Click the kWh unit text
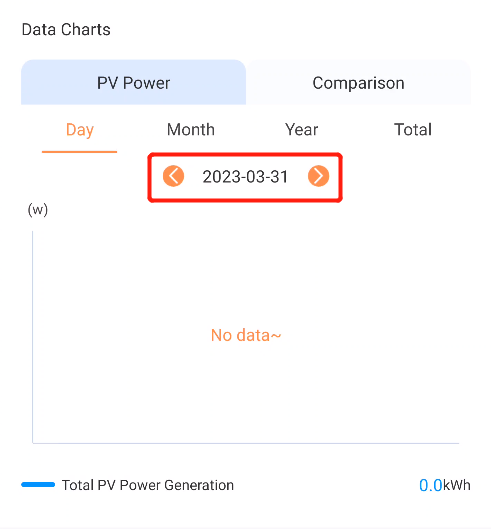491x529 pixels. [x=456, y=485]
